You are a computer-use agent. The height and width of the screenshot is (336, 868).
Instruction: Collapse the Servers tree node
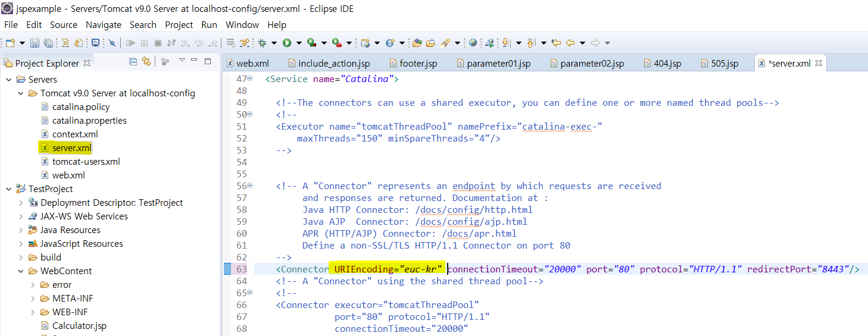[x=8, y=79]
